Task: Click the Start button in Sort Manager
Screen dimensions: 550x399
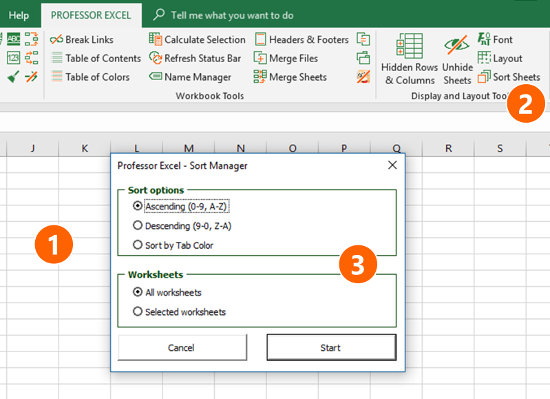Action: click(331, 347)
